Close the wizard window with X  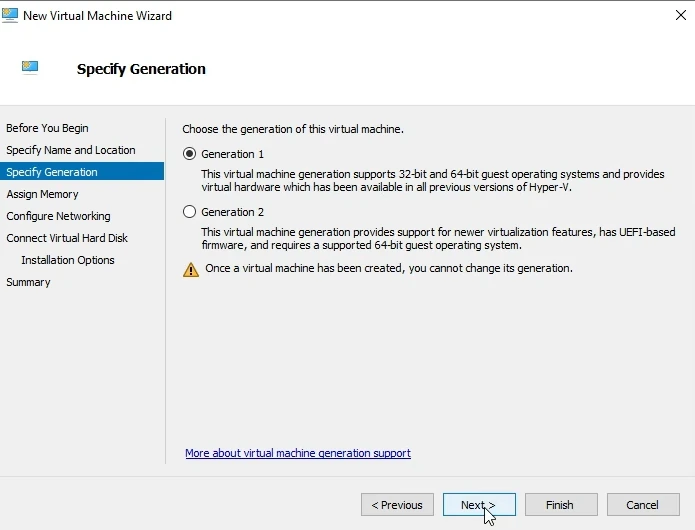(681, 15)
